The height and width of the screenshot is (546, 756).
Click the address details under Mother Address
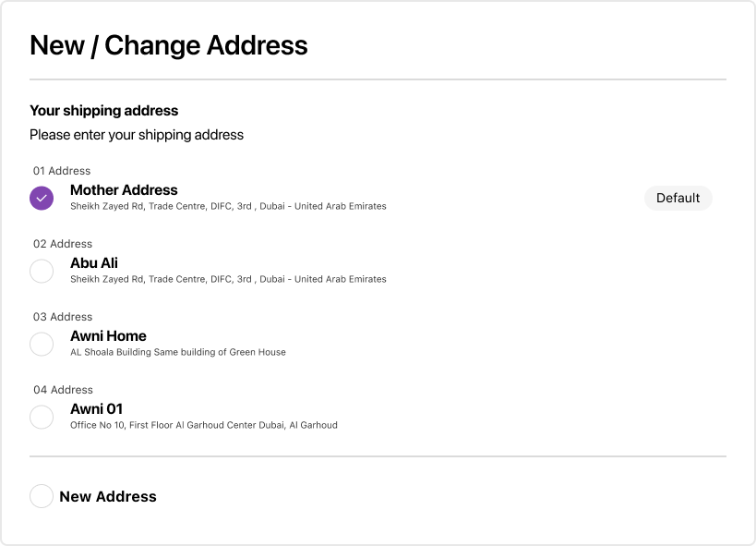(x=228, y=206)
